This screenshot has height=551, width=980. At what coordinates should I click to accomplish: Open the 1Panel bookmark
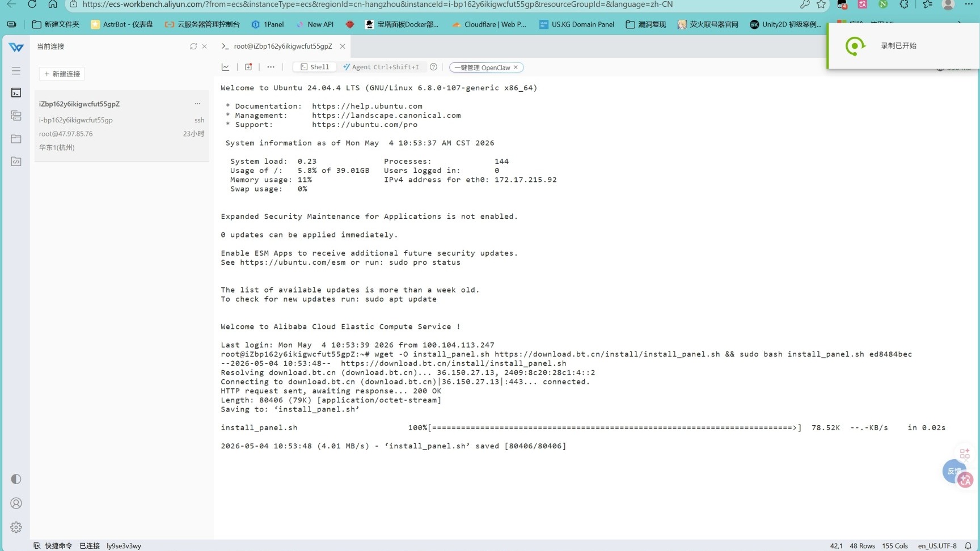coord(268,24)
